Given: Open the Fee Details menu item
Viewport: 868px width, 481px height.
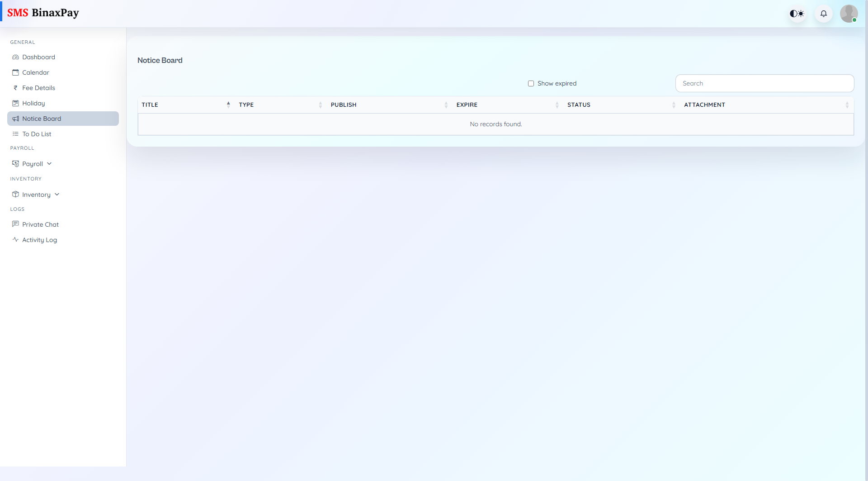Looking at the screenshot, I should [38, 88].
